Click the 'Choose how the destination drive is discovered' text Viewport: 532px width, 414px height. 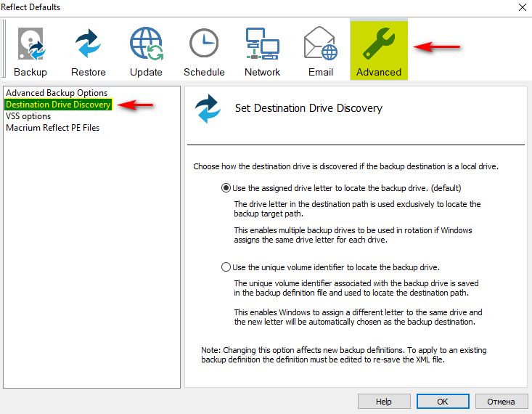pos(345,166)
